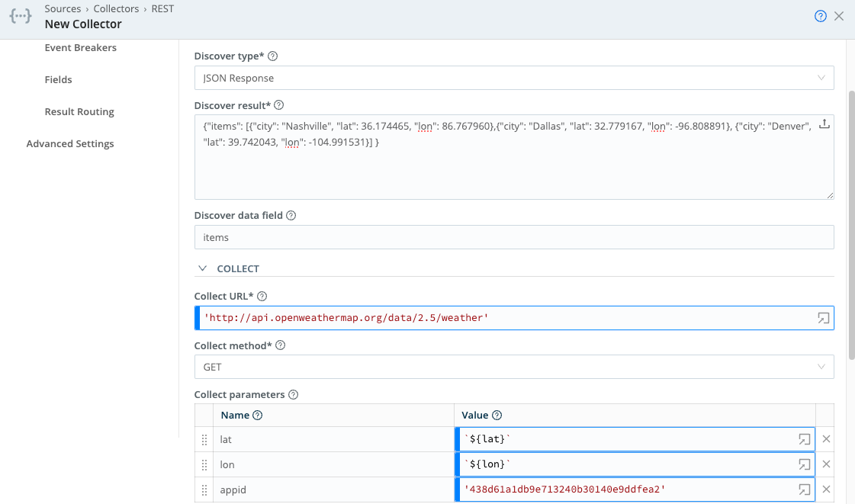Go to Sources via the breadcrumb
Viewport: 855px width, 504px height.
coord(63,8)
